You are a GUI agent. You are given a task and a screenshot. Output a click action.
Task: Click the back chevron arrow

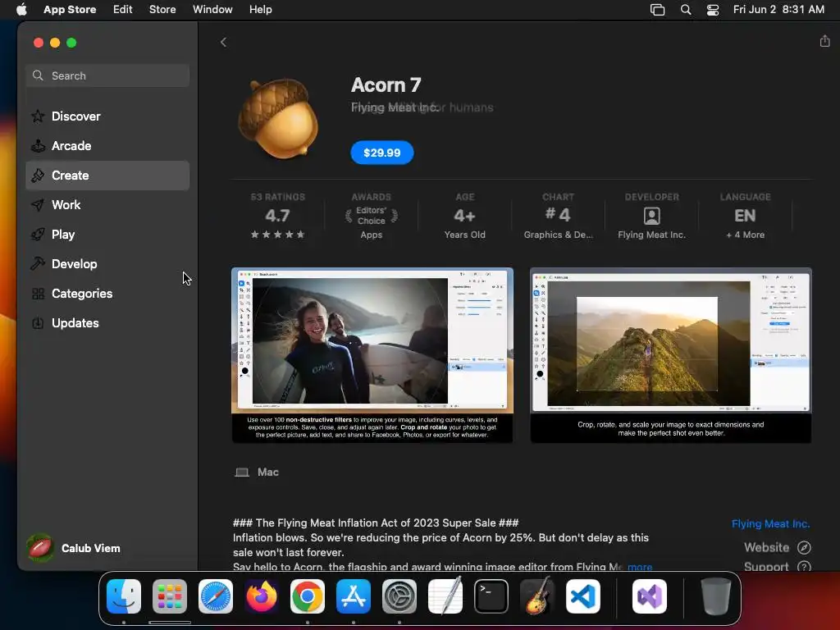click(x=223, y=43)
